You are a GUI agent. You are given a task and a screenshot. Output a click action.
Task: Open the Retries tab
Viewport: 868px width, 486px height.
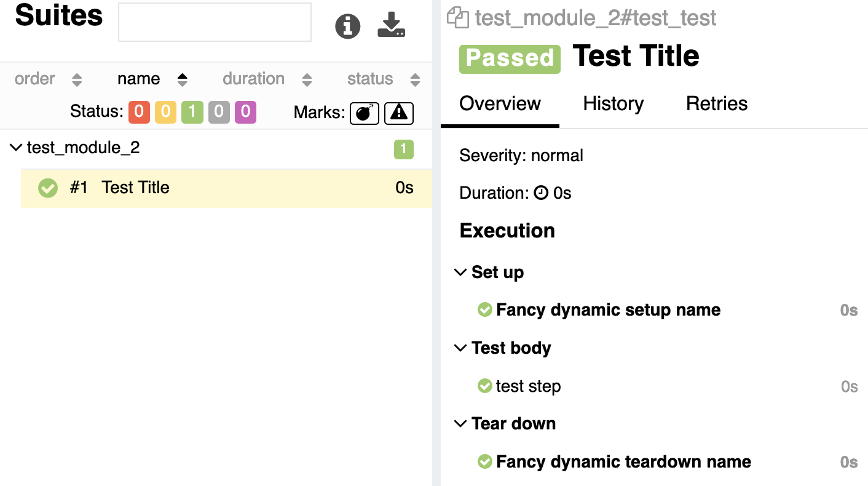(x=717, y=103)
